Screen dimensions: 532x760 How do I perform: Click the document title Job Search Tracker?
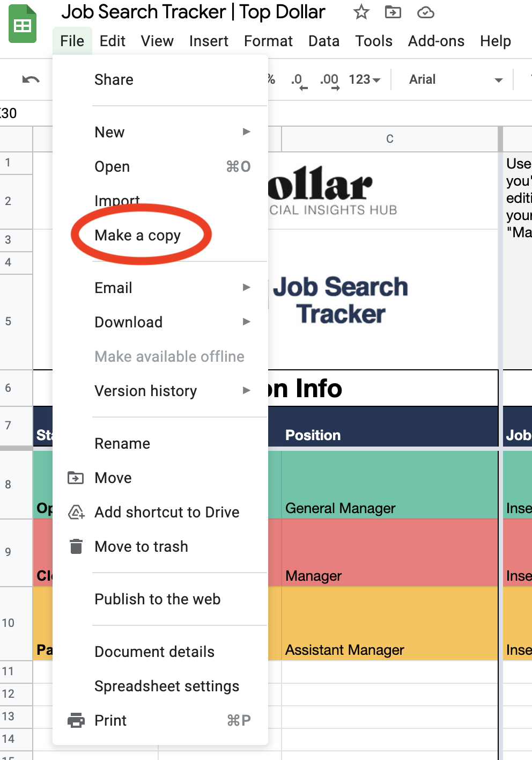[x=193, y=12]
